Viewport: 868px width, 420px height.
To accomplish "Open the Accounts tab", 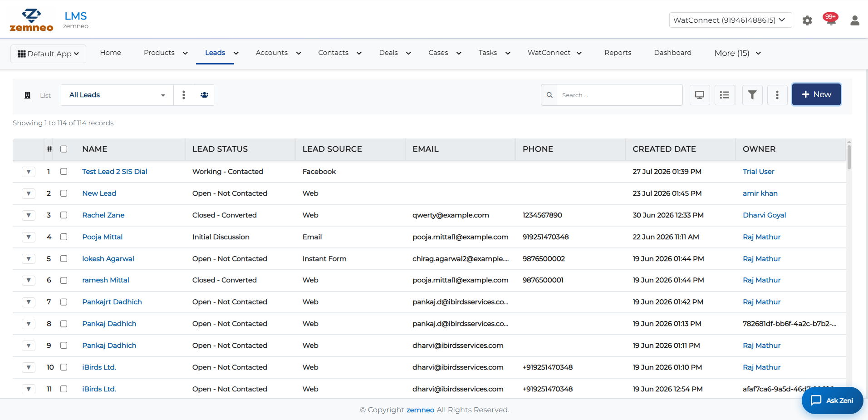I will click(271, 53).
